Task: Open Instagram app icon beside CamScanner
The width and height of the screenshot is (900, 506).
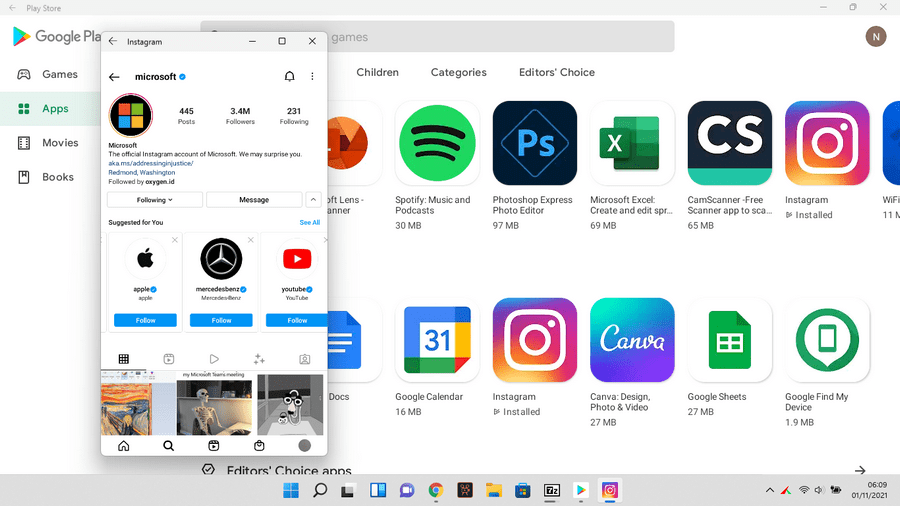Action: pos(827,143)
